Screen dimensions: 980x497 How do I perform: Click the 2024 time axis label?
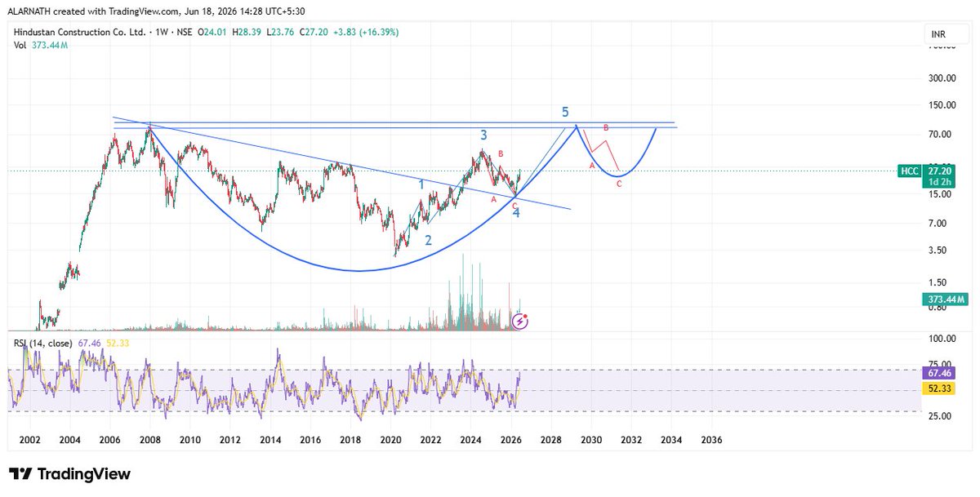(x=471, y=440)
